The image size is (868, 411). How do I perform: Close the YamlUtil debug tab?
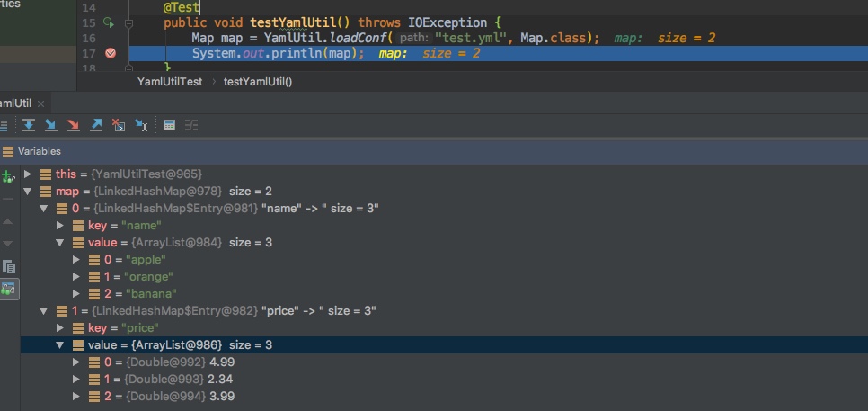pos(41,103)
